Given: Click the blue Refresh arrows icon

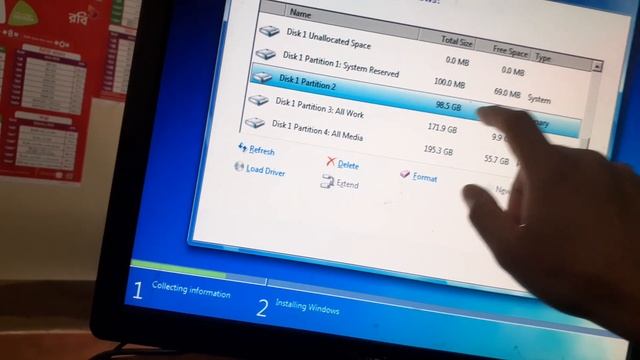Looking at the screenshot, I should click(x=242, y=147).
